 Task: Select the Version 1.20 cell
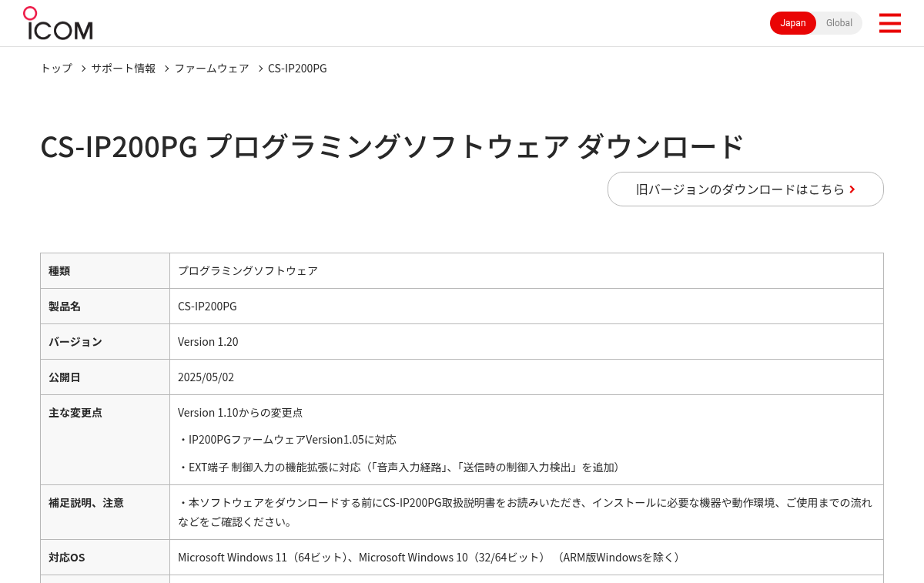click(527, 342)
